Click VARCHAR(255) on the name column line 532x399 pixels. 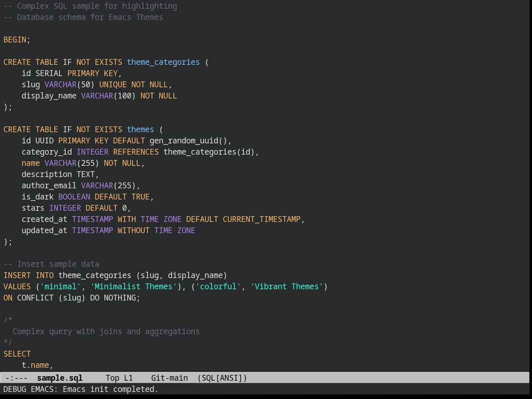(x=72, y=163)
